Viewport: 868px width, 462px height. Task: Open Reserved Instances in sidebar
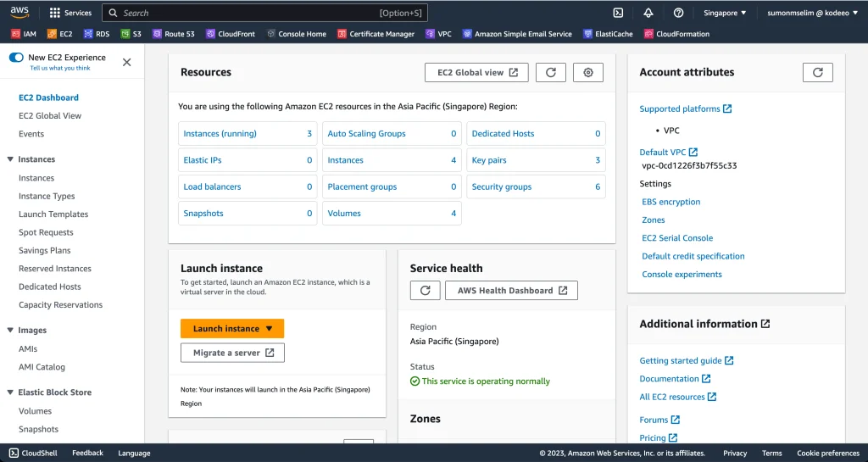point(55,269)
